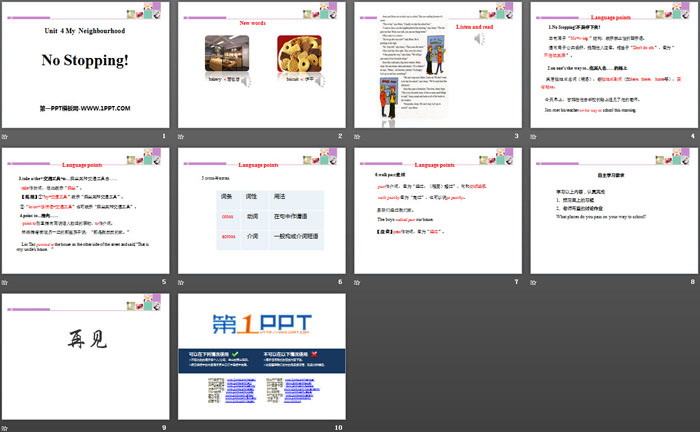700x432 pixels.
Task: Click slide number 7 label
Action: coord(517,282)
